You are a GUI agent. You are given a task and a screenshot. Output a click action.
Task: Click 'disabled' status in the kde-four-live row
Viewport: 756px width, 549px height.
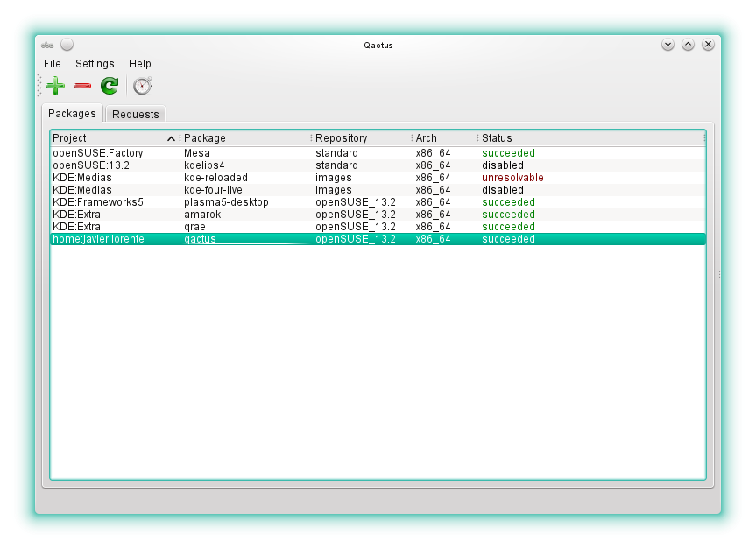502,190
